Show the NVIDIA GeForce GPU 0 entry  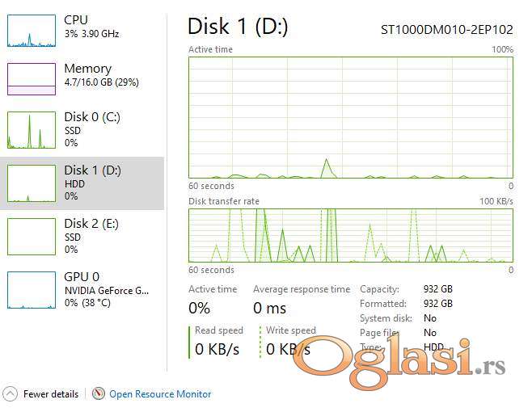click(x=106, y=289)
